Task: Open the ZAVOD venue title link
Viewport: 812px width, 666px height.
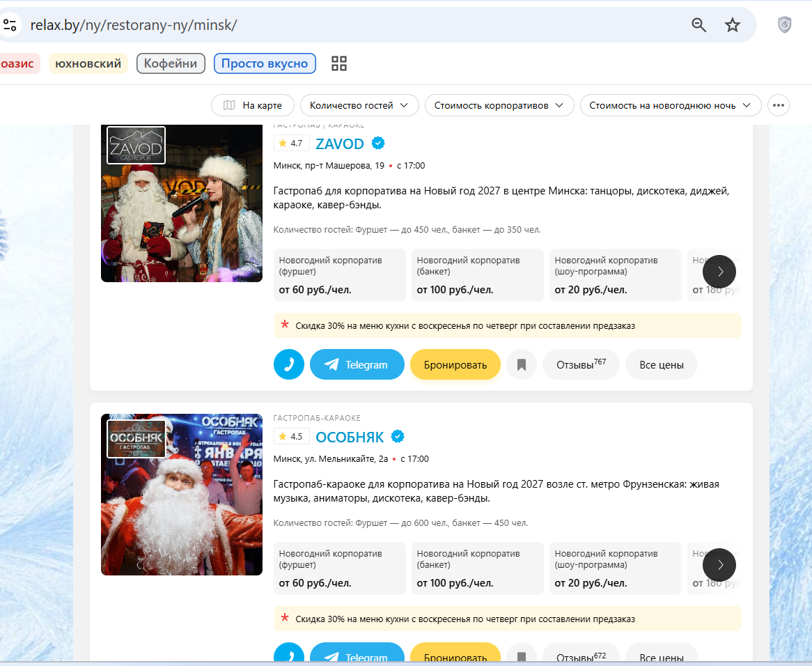Action: pos(340,144)
